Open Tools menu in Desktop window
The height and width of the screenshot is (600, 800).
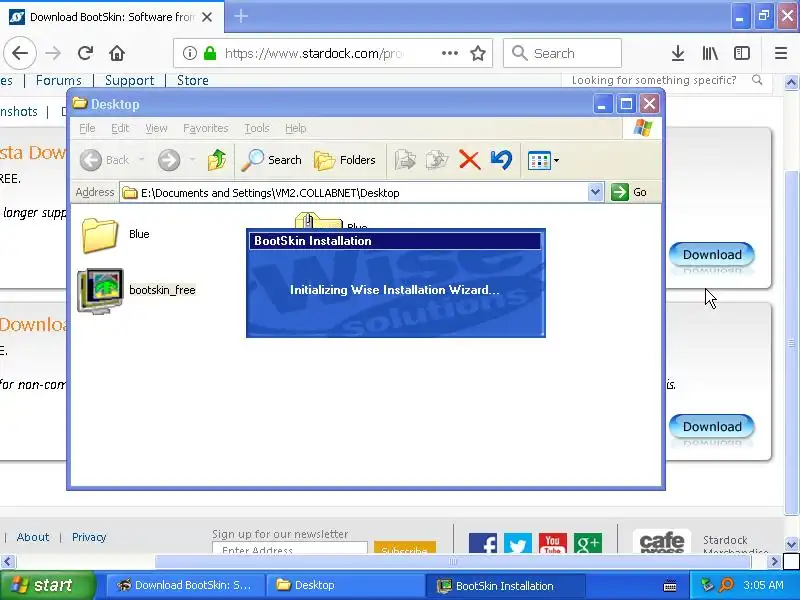(257, 128)
